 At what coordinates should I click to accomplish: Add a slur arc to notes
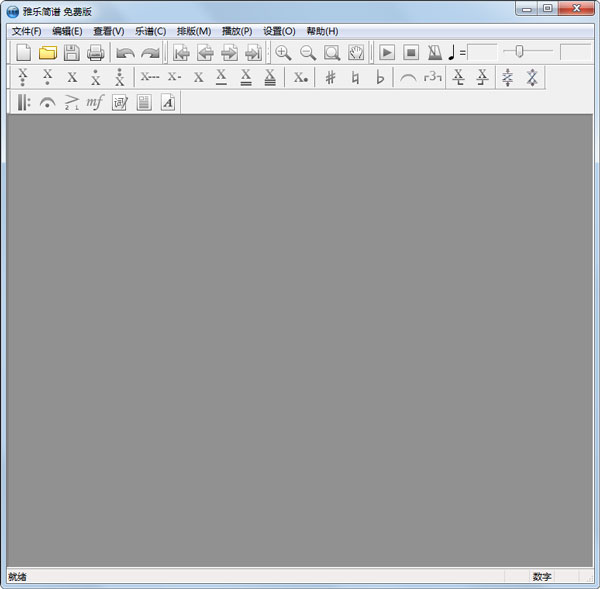pyautogui.click(x=408, y=78)
